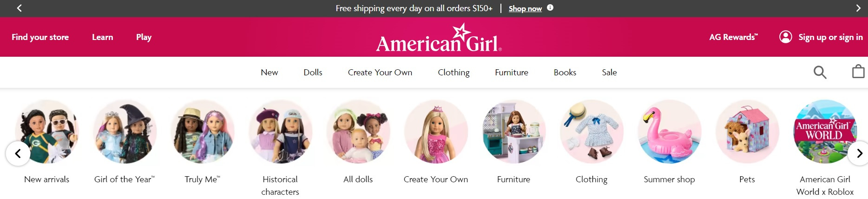868x199 pixels.
Task: Open AG Rewards link
Action: pos(733,37)
